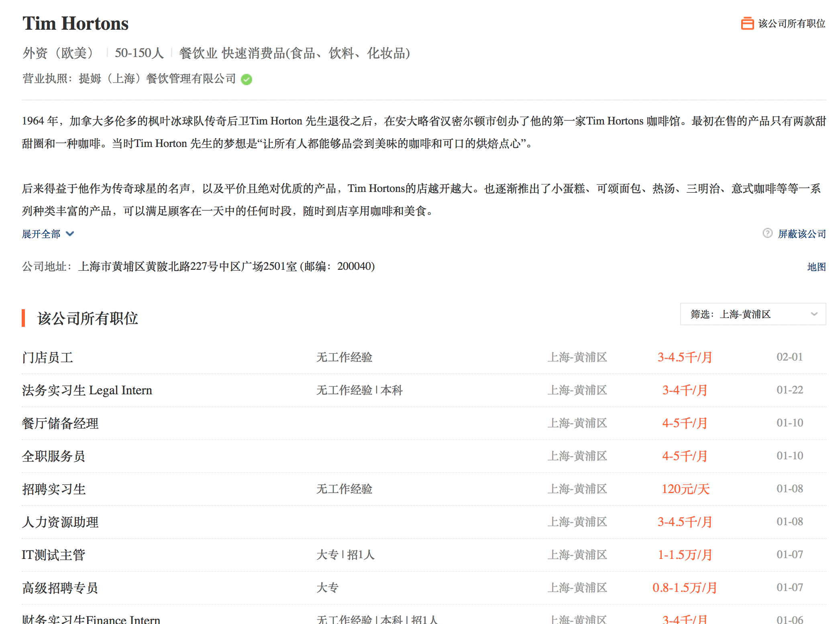Click 01-08 date in 招聘实习生 row
Image resolution: width=840 pixels, height=624 pixels.
790,489
